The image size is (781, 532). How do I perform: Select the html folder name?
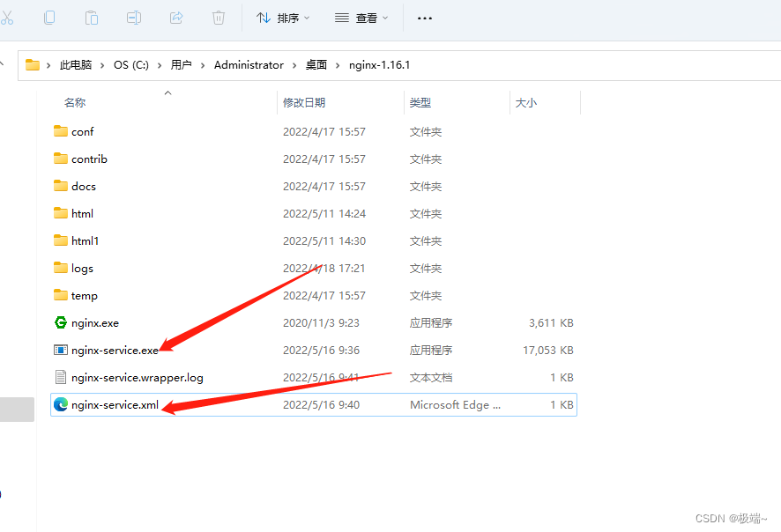pos(82,214)
